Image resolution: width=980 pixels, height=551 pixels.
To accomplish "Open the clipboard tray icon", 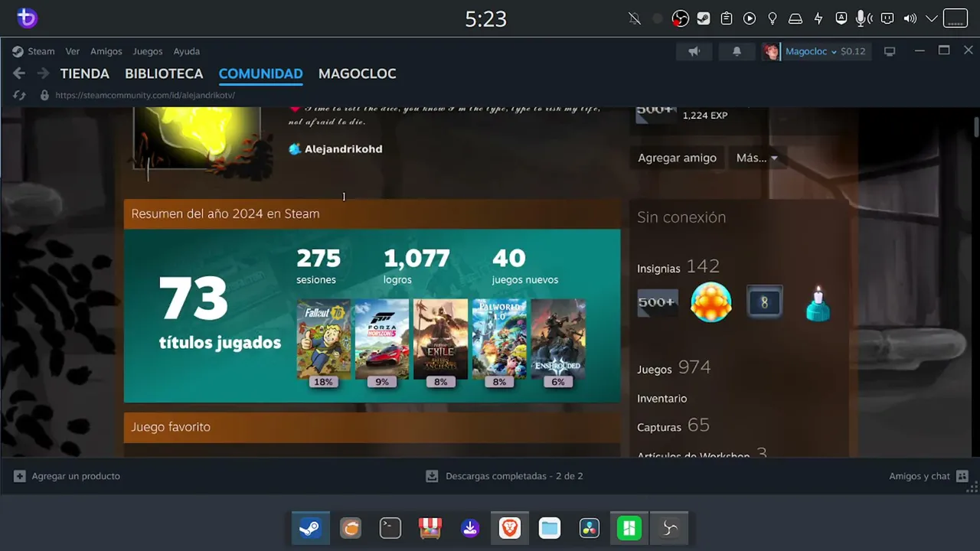I will tap(727, 18).
